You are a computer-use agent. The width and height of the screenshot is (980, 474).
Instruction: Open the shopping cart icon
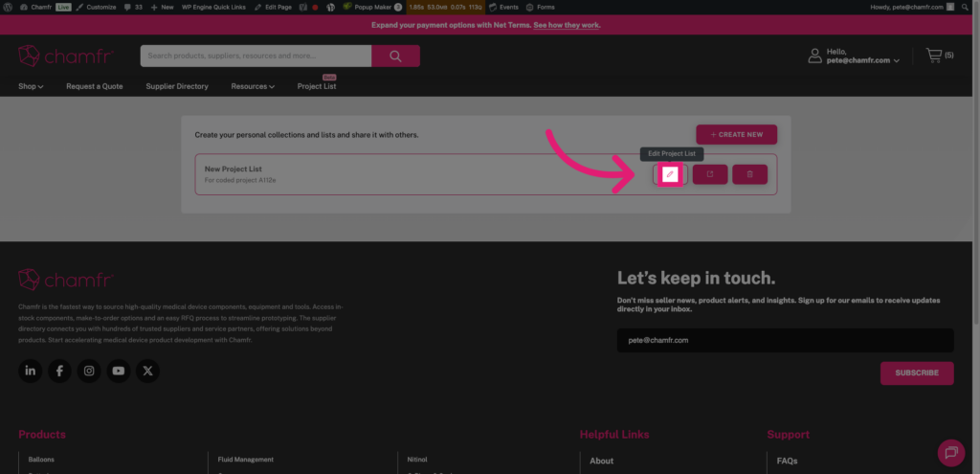click(934, 56)
